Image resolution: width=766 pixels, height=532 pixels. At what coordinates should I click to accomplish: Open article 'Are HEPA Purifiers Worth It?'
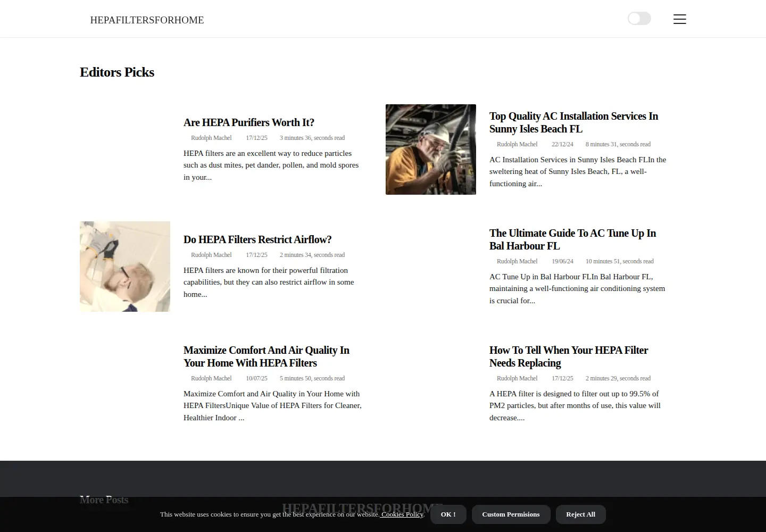click(249, 122)
